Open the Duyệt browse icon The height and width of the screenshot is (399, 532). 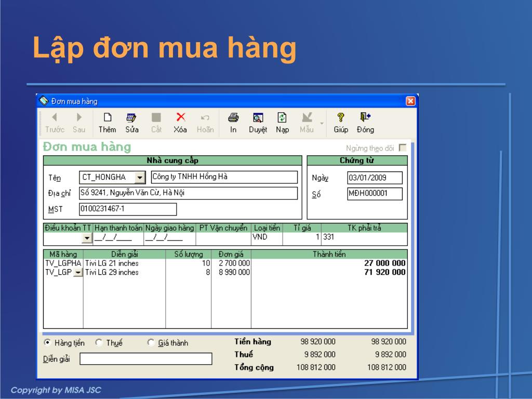[x=258, y=117]
